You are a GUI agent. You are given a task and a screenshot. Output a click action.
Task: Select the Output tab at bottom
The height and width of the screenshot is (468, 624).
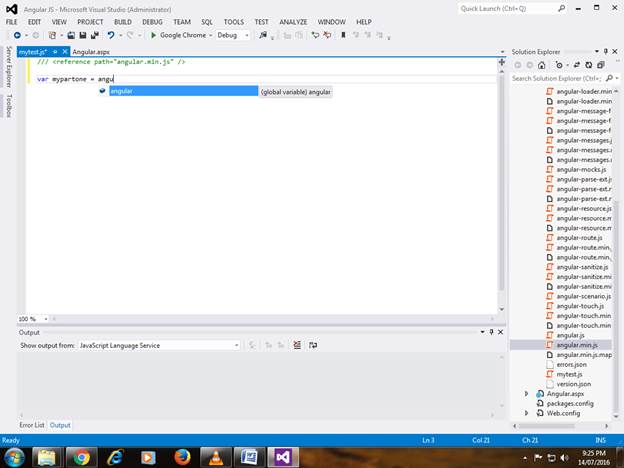(x=60, y=425)
